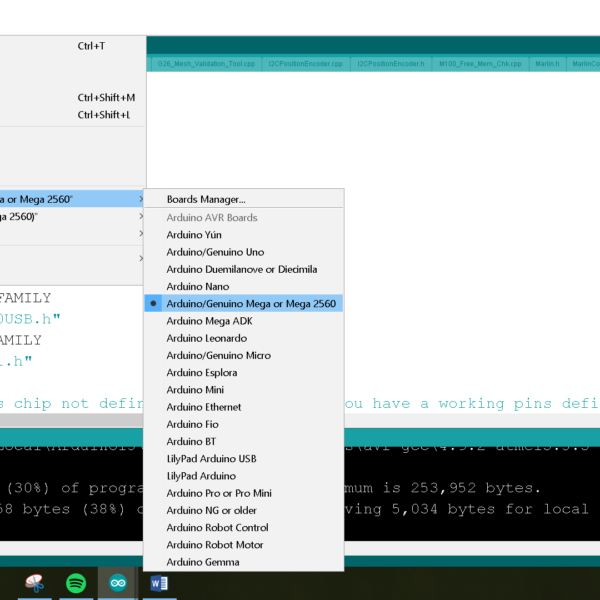Screen dimensions: 600x600
Task: Choose Arduino Mini board
Action: click(x=243, y=390)
